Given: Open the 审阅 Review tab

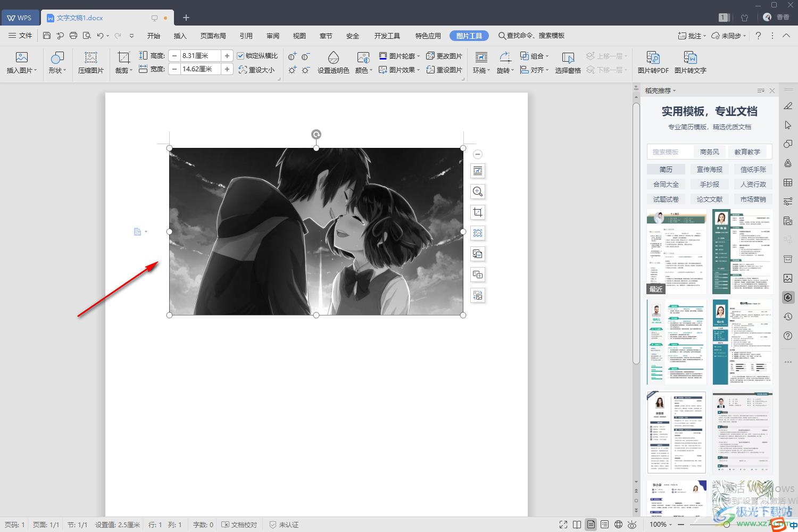Looking at the screenshot, I should [x=273, y=36].
